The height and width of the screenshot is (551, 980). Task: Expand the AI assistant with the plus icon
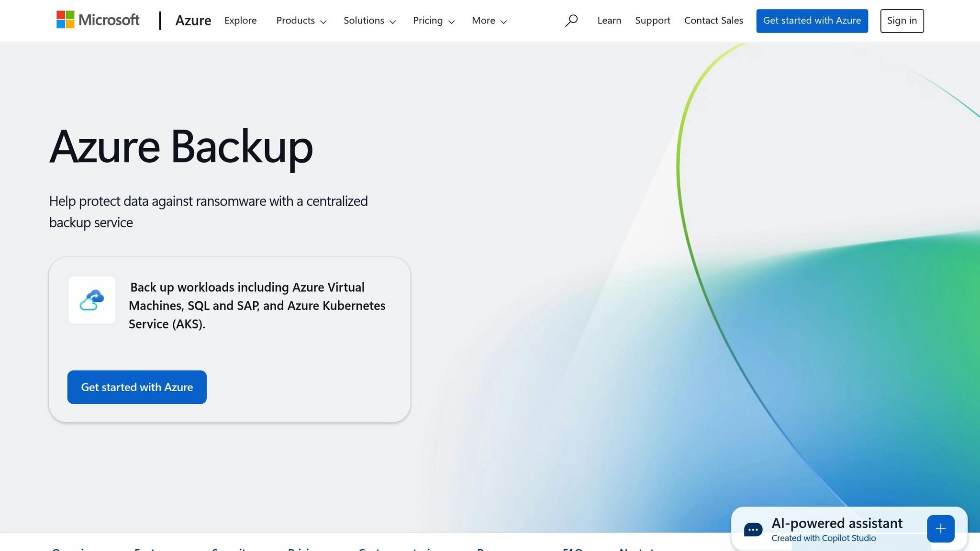(940, 528)
